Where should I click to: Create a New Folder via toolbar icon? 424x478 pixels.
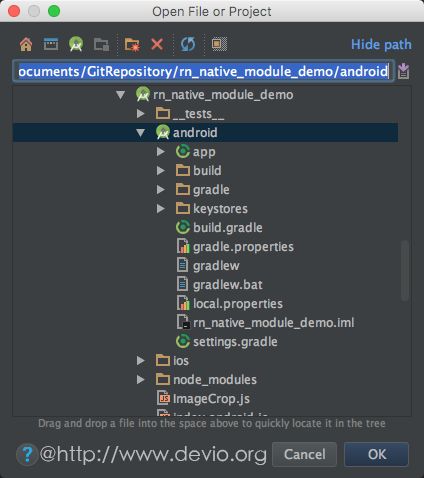[x=132, y=44]
